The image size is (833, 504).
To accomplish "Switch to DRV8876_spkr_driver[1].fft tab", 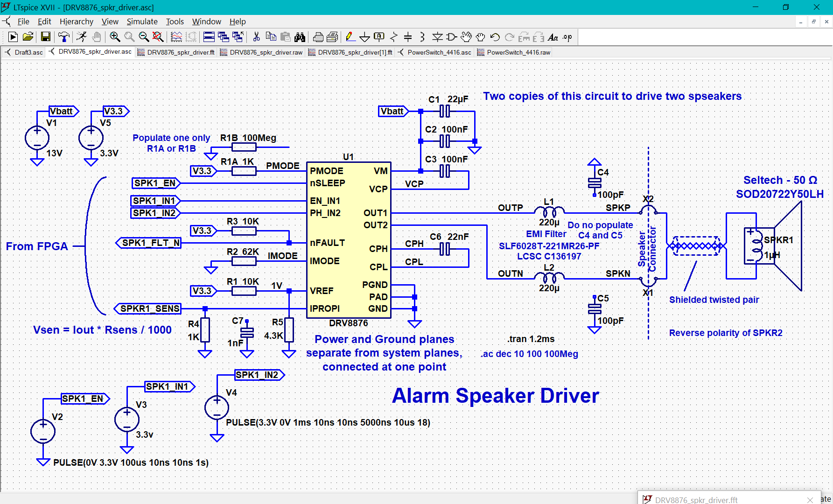I will pyautogui.click(x=350, y=52).
